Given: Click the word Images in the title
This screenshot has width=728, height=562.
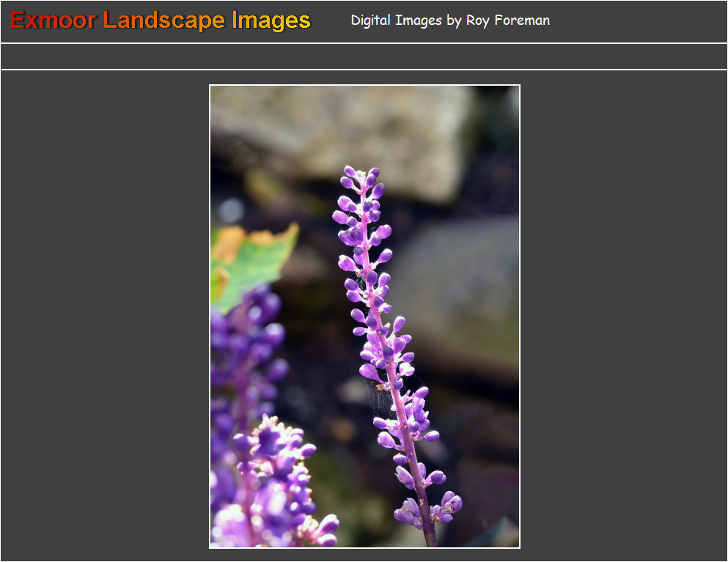Looking at the screenshot, I should (x=271, y=20).
